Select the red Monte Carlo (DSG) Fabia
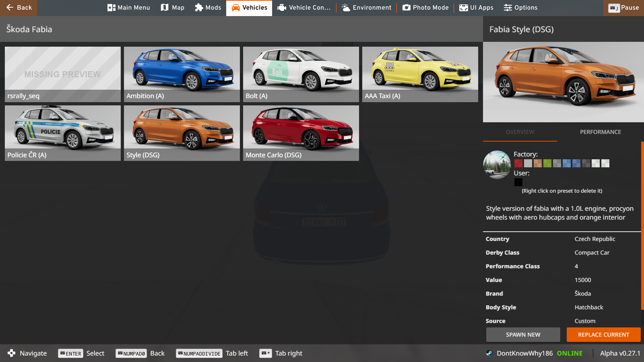The width and height of the screenshot is (644, 362). point(301,133)
